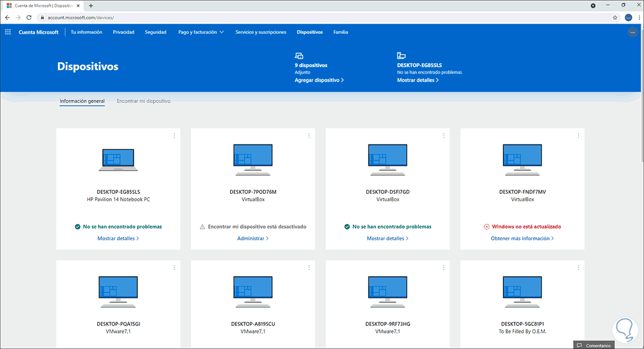Image resolution: width=644 pixels, height=349 pixels.
Task: Open a new browser tab
Action: pyautogui.click(x=91, y=5)
